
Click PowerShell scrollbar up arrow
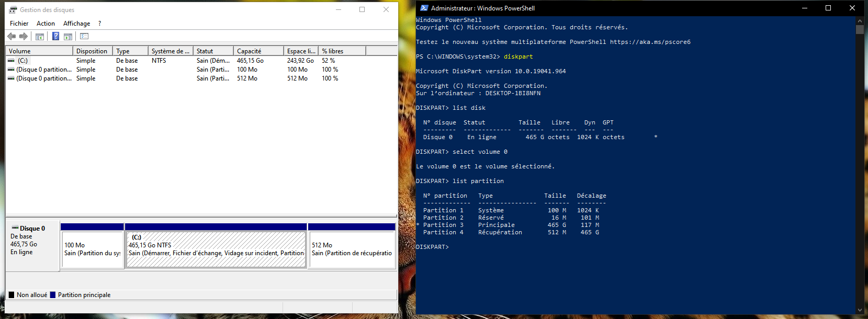[x=860, y=20]
